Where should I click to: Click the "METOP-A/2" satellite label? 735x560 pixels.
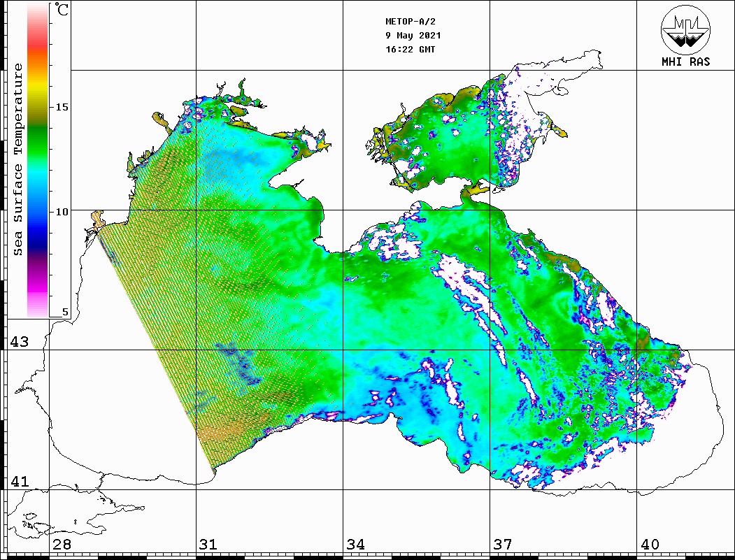(411, 22)
